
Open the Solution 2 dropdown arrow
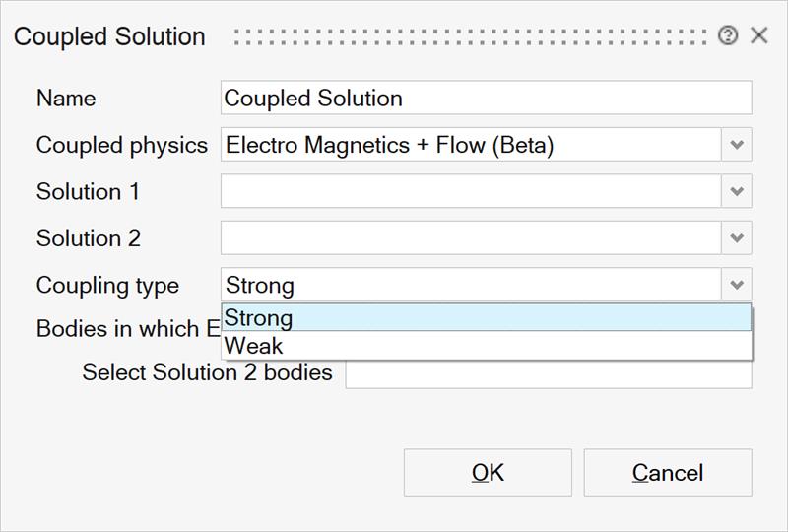[737, 238]
